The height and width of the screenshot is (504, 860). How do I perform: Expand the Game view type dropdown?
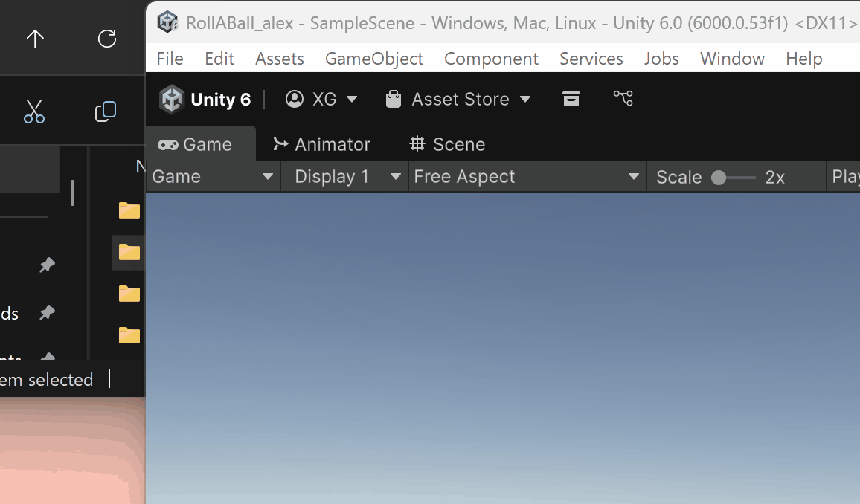coord(213,177)
